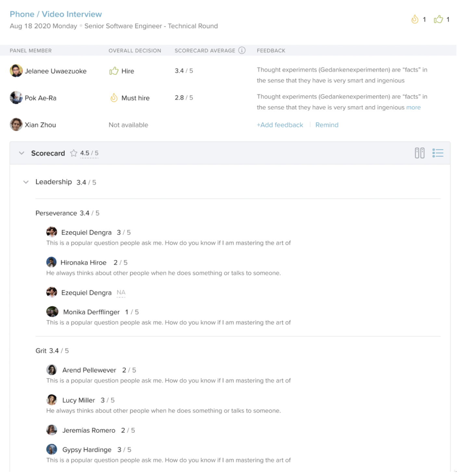
Task: Collapse the Leadership section chevron
Action: [26, 182]
